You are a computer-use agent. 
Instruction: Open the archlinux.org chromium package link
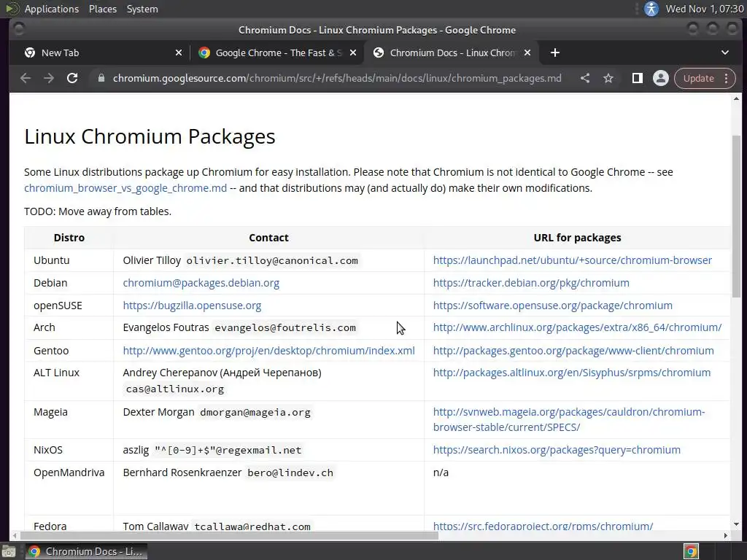tap(577, 327)
